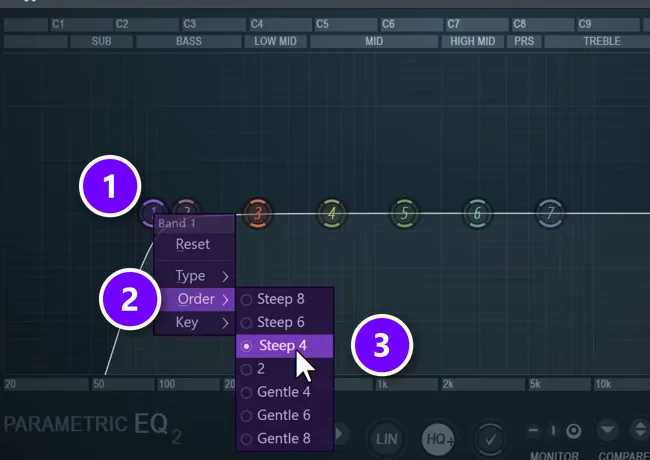Click the C8 note marker
650x460 pixels.
(520, 24)
